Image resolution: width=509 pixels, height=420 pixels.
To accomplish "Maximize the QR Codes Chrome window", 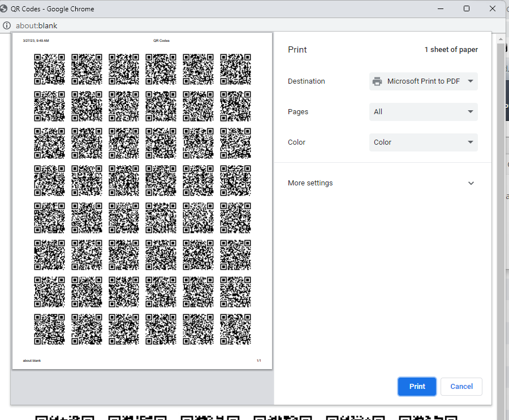I will pyautogui.click(x=467, y=9).
